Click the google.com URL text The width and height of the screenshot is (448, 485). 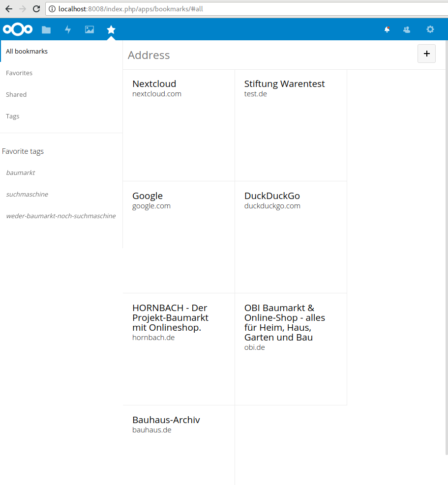click(x=151, y=206)
